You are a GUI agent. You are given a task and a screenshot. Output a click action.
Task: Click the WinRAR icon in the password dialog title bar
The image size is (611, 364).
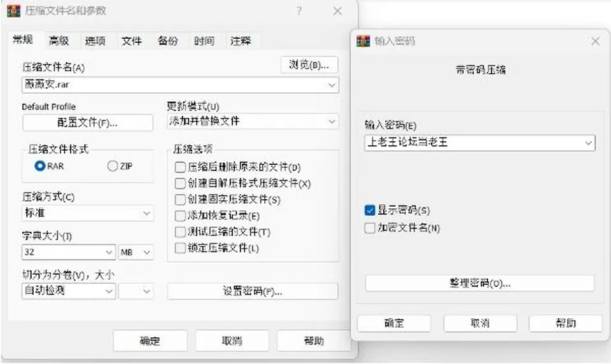[x=363, y=41]
